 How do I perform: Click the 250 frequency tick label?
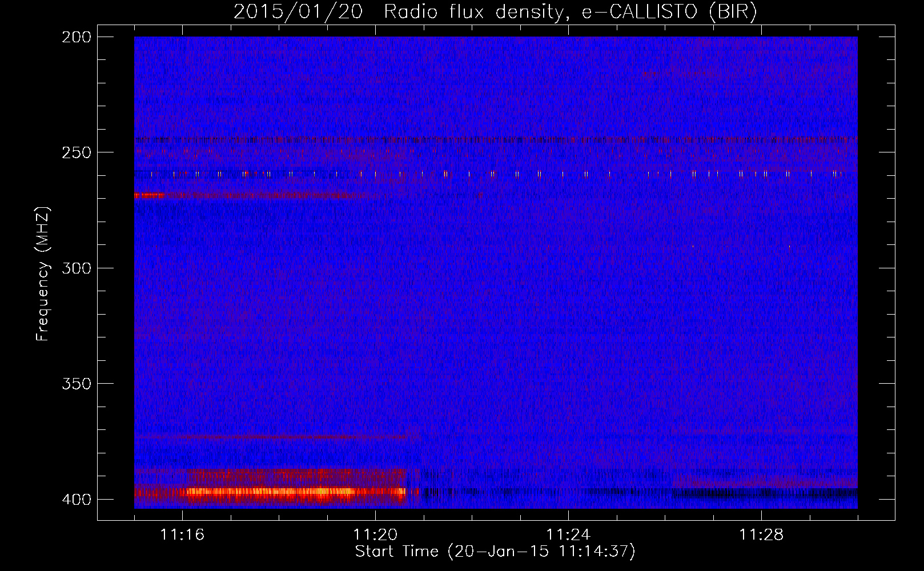77,152
